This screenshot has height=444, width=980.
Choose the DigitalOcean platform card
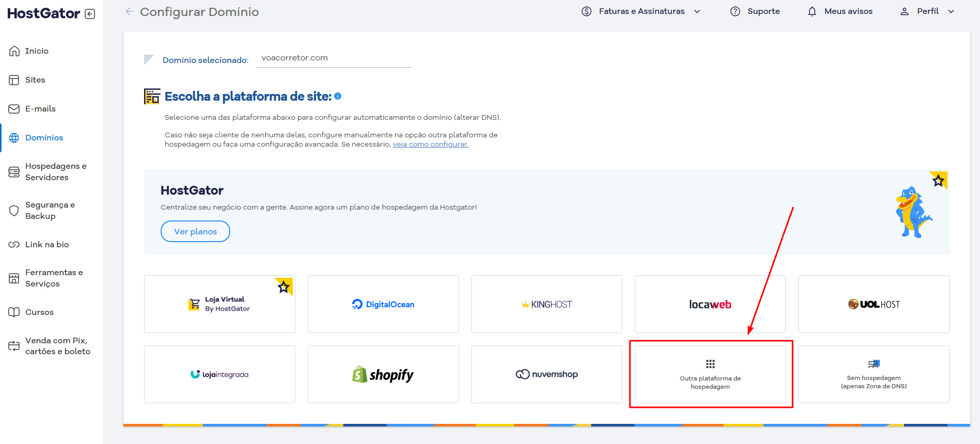383,304
